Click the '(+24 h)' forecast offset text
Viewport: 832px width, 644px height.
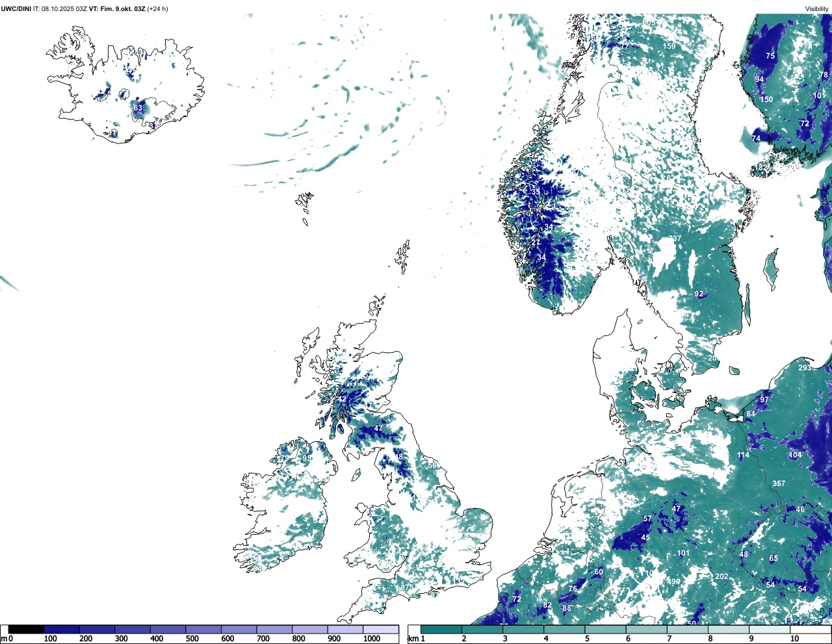tap(157, 9)
